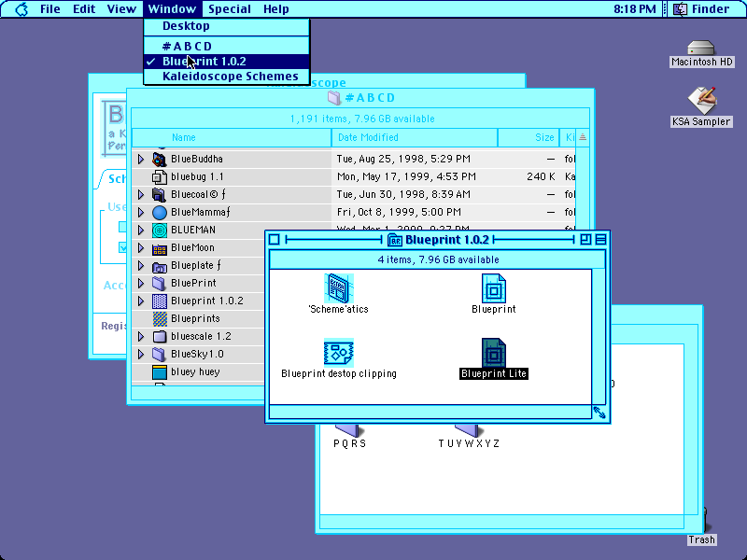Click the sort order button above scrollbar

[583, 137]
